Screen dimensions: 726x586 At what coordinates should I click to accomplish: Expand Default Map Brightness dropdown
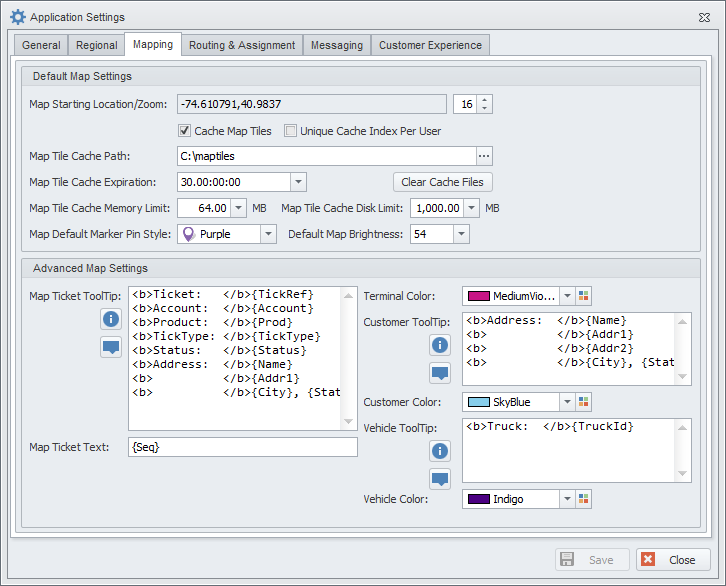pyautogui.click(x=461, y=234)
